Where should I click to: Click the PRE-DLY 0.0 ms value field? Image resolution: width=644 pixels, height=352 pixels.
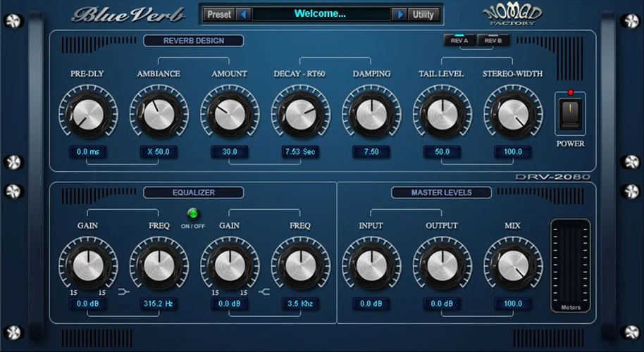(x=88, y=152)
